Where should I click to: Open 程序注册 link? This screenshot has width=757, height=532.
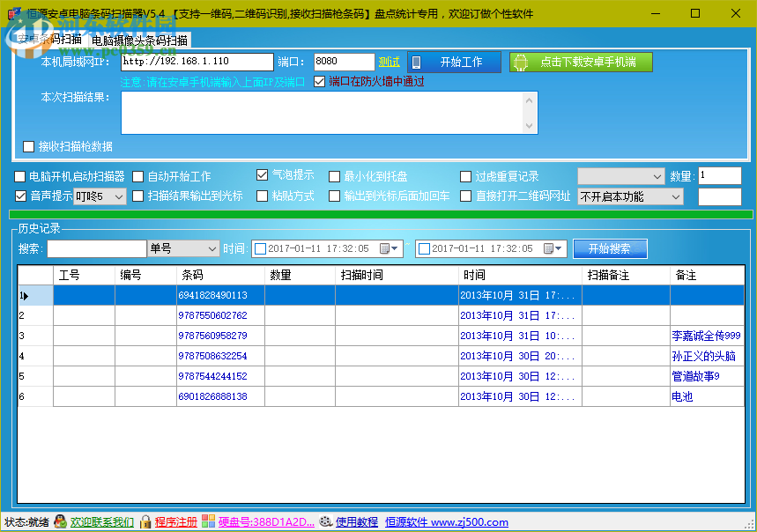click(x=175, y=522)
